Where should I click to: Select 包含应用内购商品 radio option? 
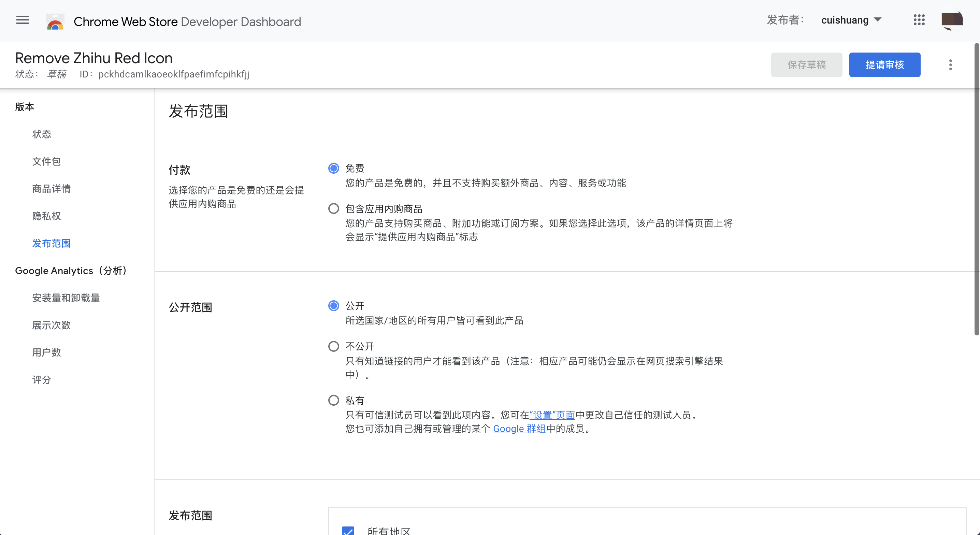coord(333,208)
